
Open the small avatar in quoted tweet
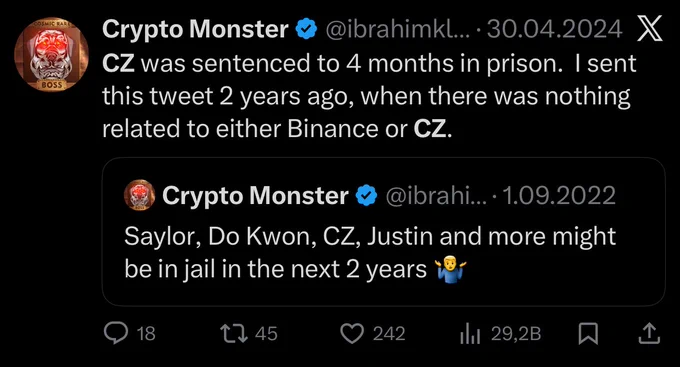coord(140,195)
